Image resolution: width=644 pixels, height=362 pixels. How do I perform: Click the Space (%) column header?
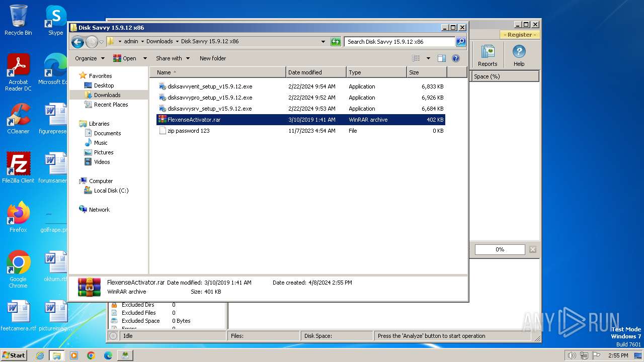tap(505, 76)
